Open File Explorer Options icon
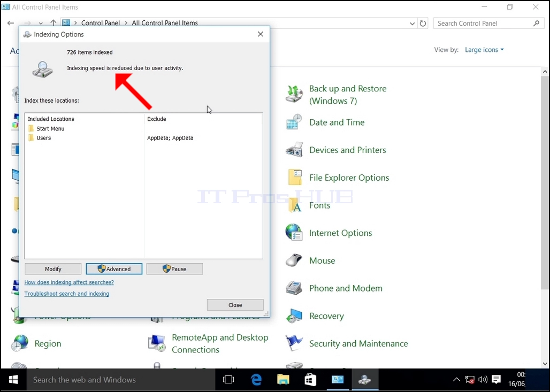 click(x=295, y=177)
